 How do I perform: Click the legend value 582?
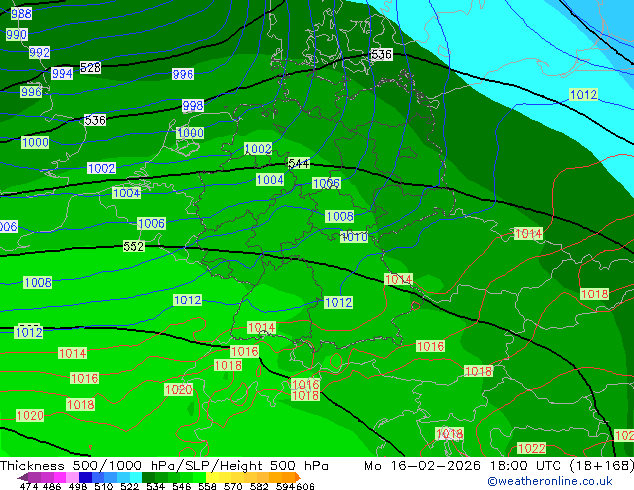259,486
